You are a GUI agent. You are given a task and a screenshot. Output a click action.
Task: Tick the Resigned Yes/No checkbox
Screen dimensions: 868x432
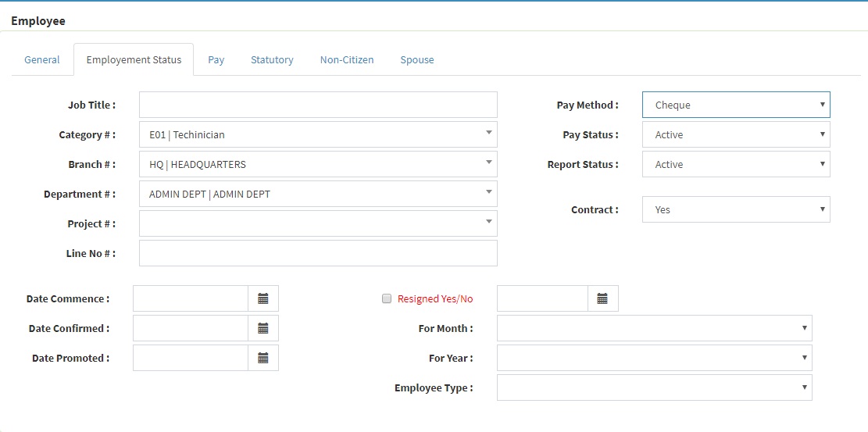point(386,298)
